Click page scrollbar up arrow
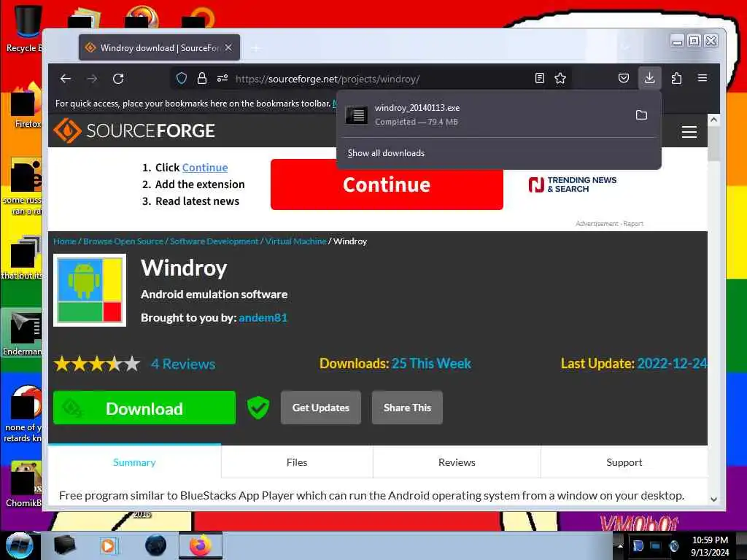 tap(713, 120)
